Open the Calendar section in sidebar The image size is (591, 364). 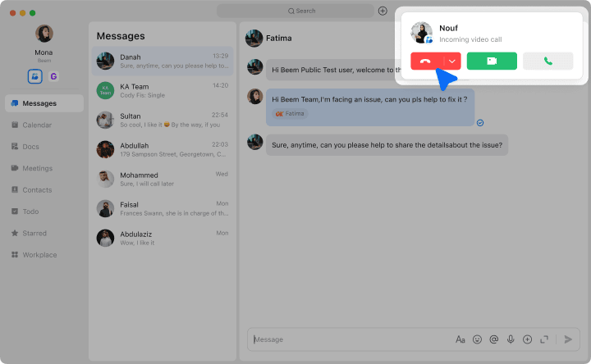click(x=37, y=125)
